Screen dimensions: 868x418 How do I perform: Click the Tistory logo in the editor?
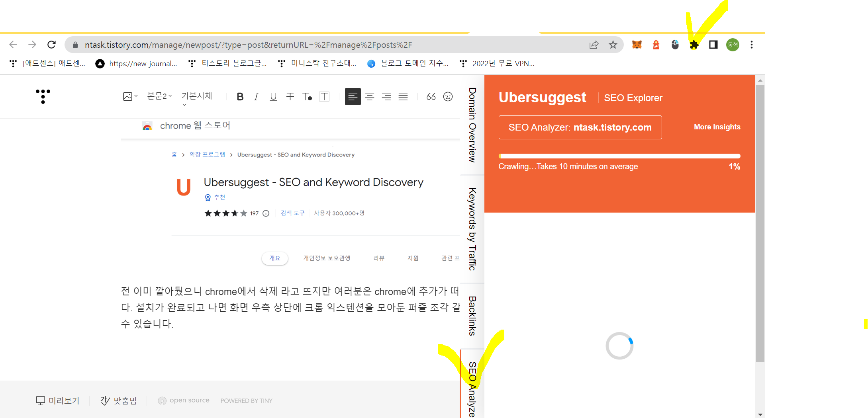click(x=43, y=96)
